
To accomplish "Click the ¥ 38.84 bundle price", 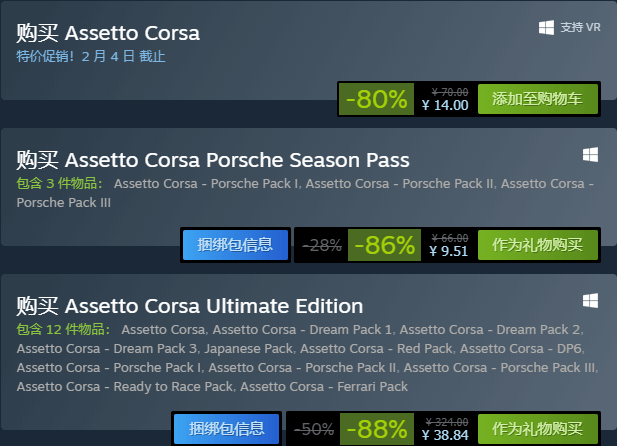I will (445, 435).
